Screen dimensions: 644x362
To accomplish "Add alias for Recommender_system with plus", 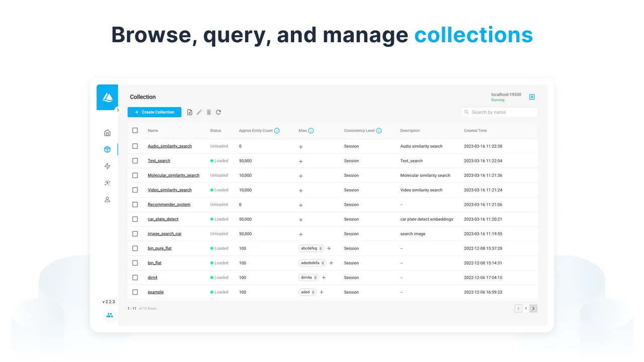I will (x=301, y=205).
